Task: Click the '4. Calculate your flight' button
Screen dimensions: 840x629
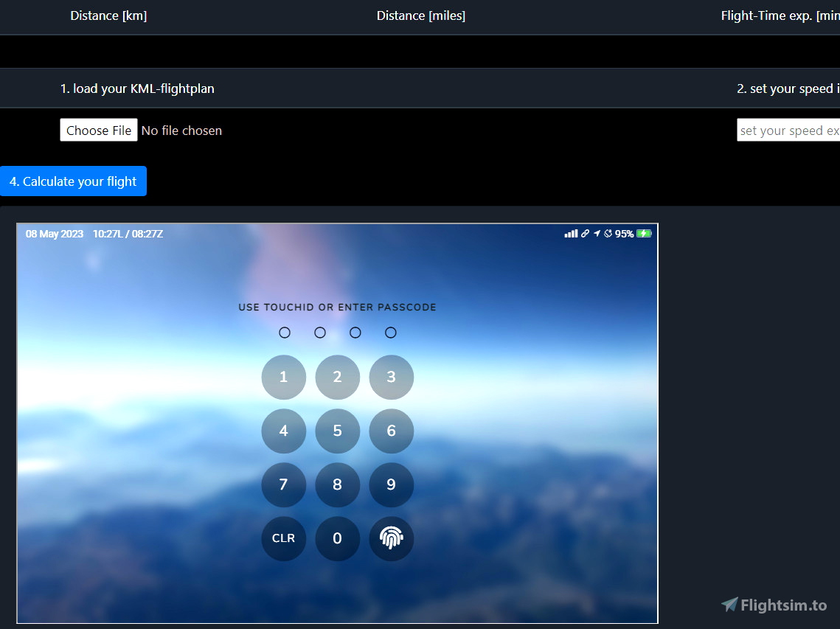Action: pyautogui.click(x=73, y=181)
